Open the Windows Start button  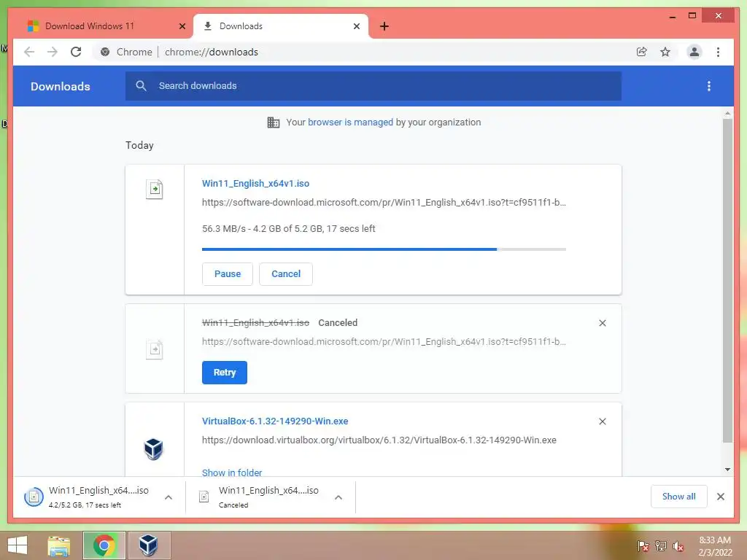pyautogui.click(x=18, y=545)
